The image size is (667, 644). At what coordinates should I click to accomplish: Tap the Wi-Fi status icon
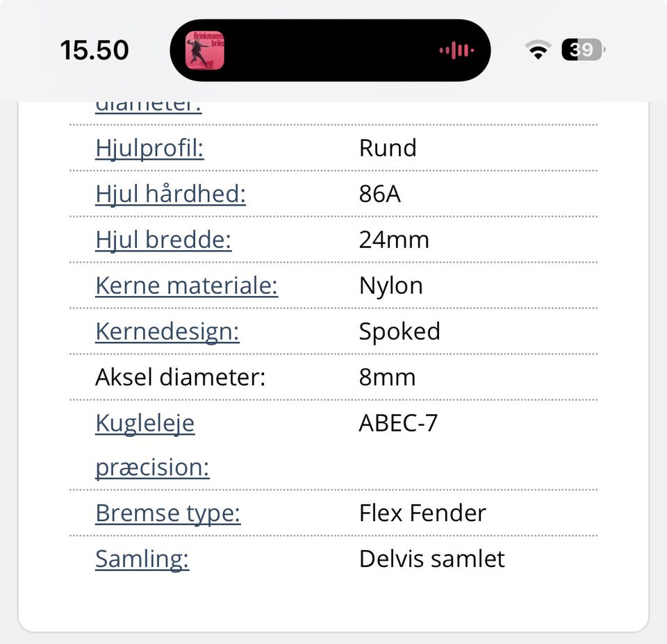[538, 50]
